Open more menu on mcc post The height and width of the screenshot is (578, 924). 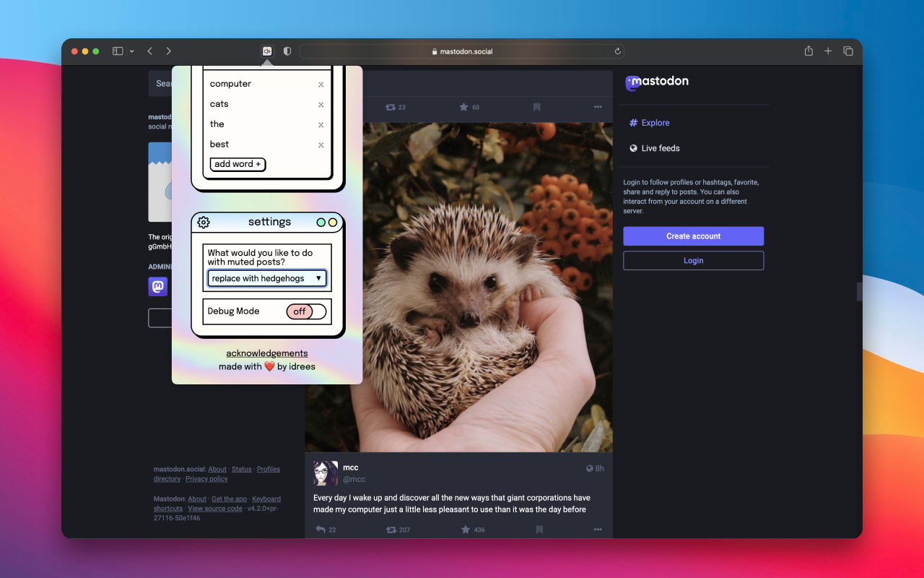pyautogui.click(x=598, y=530)
